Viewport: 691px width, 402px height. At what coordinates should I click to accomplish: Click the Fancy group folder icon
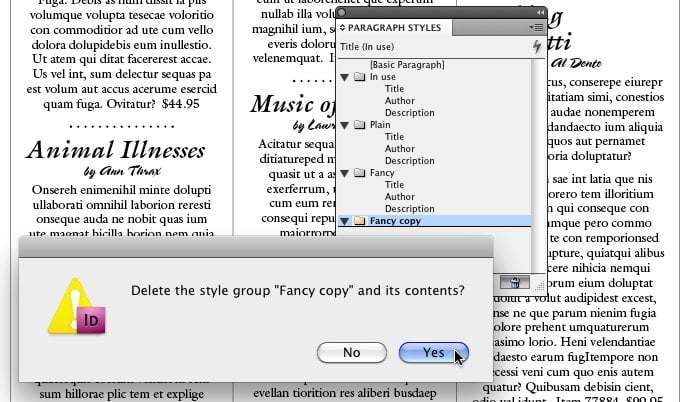click(360, 173)
